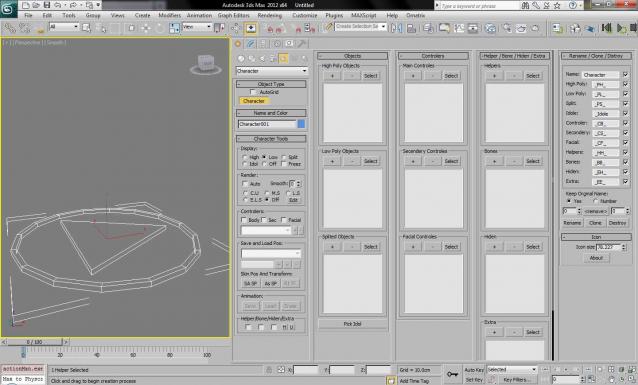638x385 pixels.
Task: Click the Render Production teapot icon
Action: [535, 28]
